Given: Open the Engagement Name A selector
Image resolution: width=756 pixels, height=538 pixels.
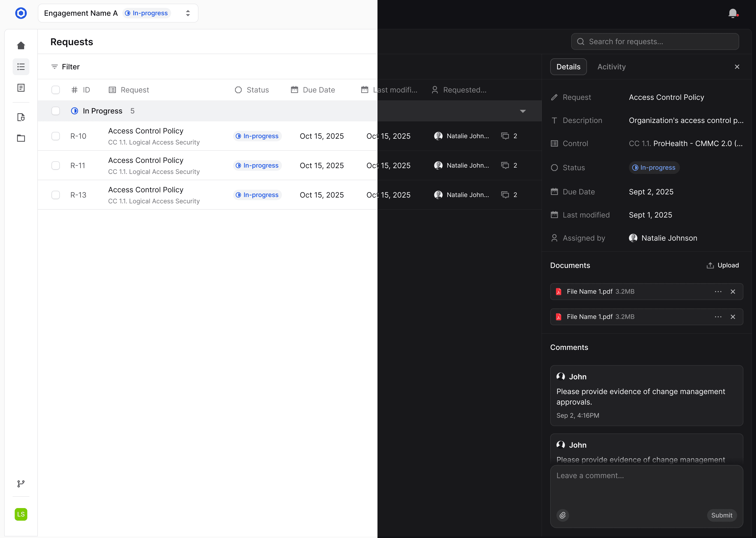Looking at the screenshot, I should tap(118, 13).
